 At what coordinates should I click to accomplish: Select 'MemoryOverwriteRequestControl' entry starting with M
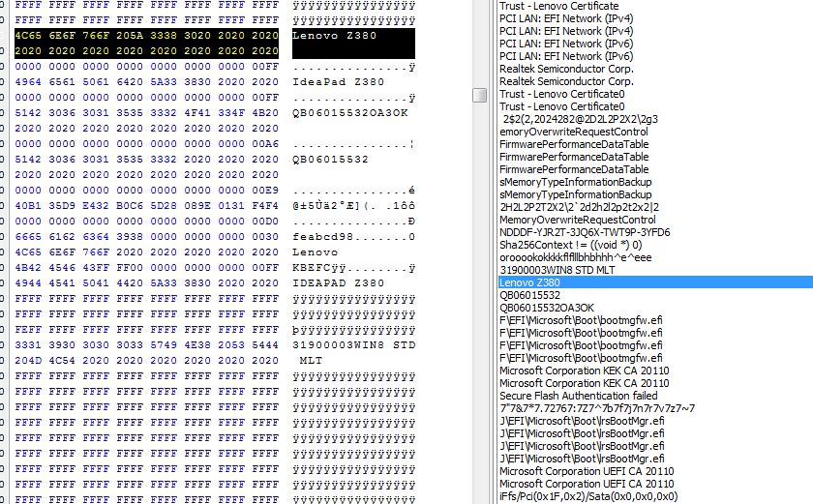[577, 220]
